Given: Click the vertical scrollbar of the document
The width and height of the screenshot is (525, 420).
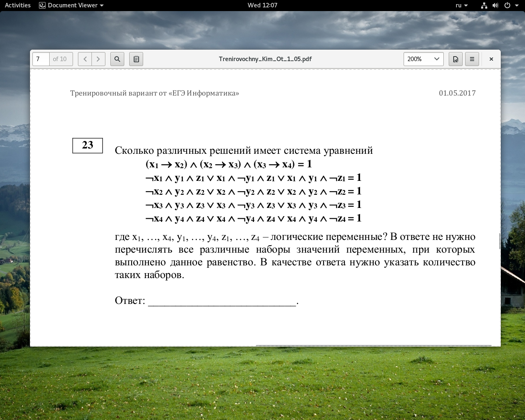Looking at the screenshot, I should pyautogui.click(x=499, y=241).
